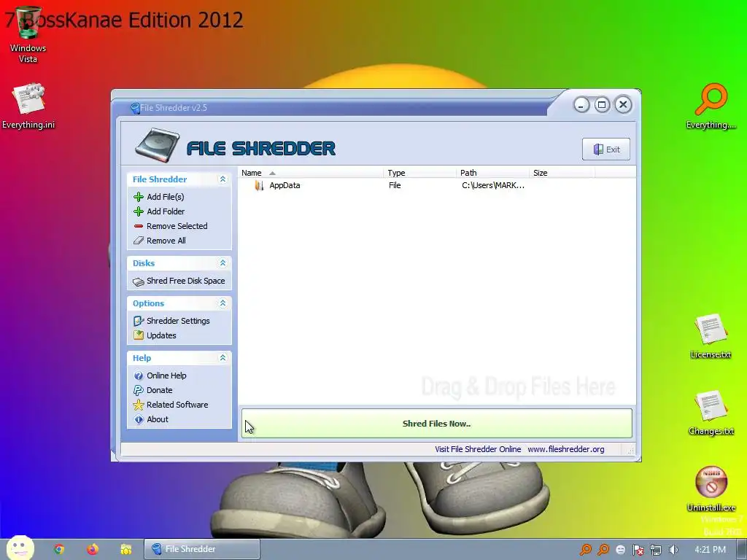Click the Exit button
The height and width of the screenshot is (560, 747).
tap(606, 149)
